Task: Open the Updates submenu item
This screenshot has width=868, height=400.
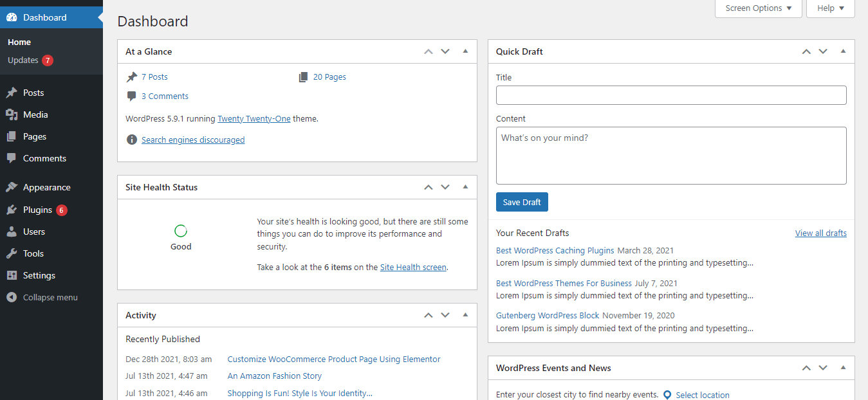Action: coord(23,60)
